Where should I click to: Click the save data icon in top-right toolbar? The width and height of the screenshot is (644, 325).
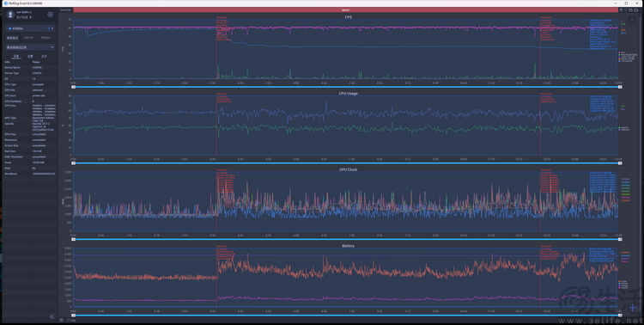[x=630, y=9]
